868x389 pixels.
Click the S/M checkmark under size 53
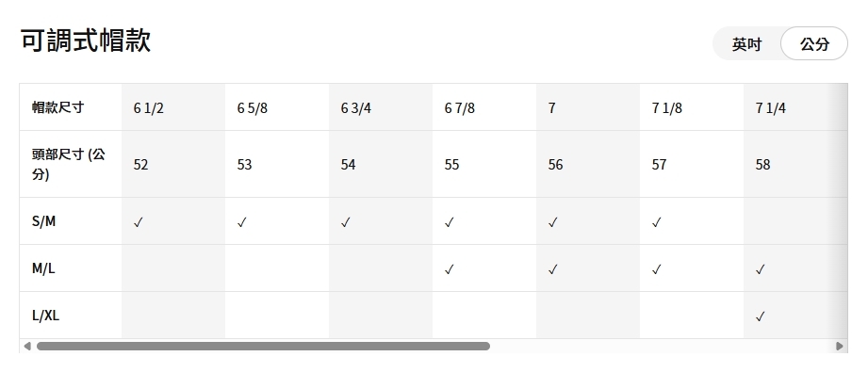(242, 223)
